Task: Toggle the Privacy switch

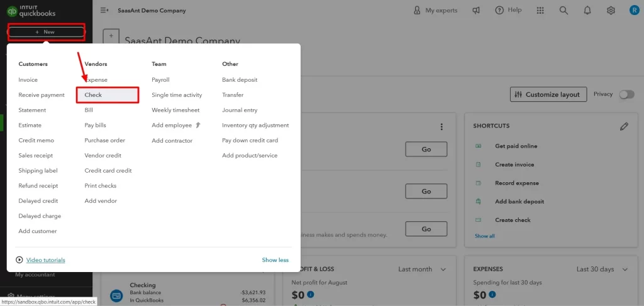Action: pos(627,94)
